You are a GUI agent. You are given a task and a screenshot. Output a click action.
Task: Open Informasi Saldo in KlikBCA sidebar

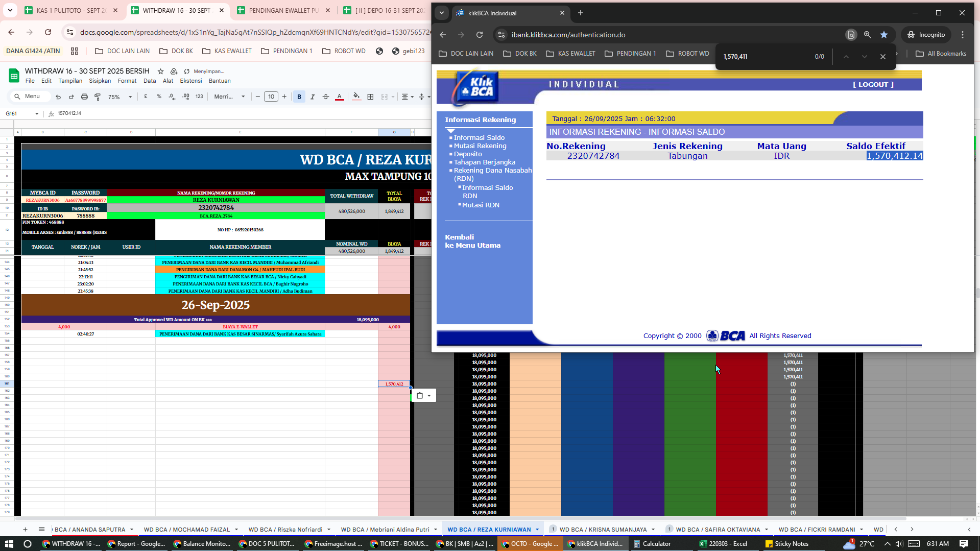[x=479, y=138]
